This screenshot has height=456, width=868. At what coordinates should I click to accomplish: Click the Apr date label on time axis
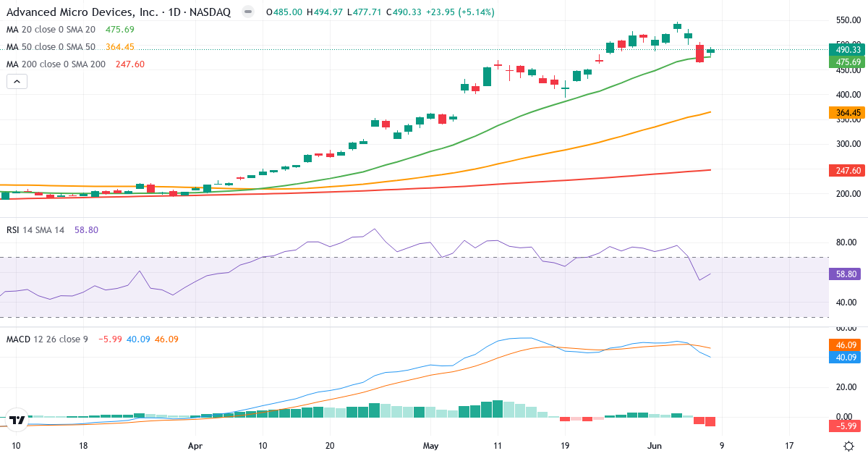[x=196, y=446]
